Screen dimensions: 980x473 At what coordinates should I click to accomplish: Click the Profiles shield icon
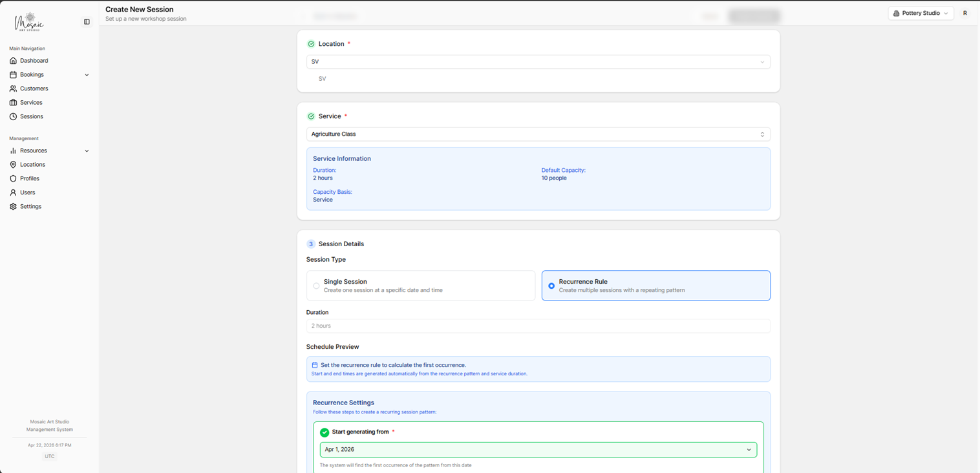13,178
